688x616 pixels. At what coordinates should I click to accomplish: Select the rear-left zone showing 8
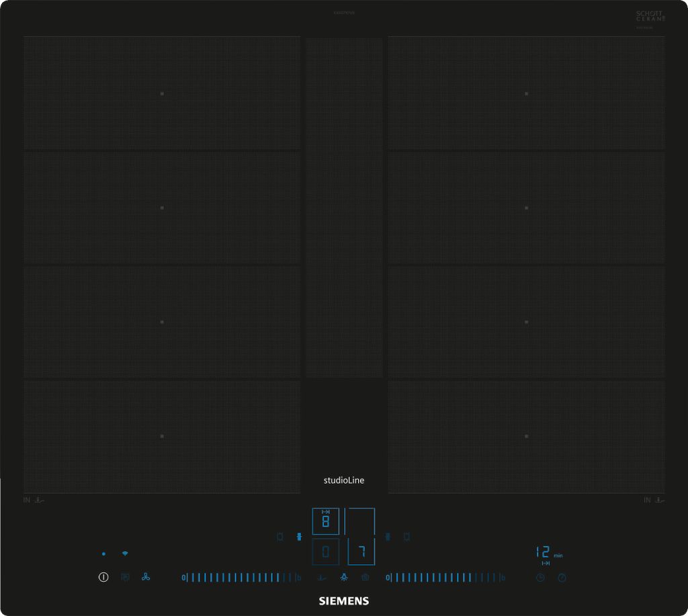click(326, 521)
